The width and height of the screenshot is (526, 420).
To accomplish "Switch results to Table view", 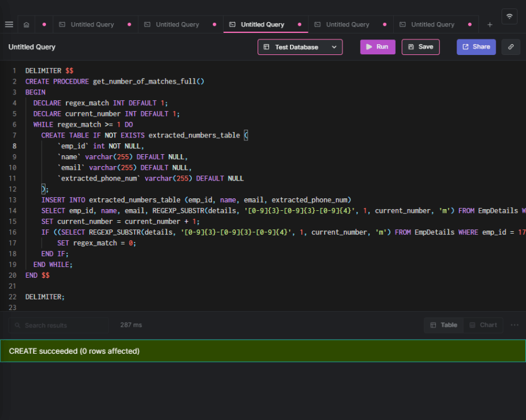I will (x=444, y=325).
